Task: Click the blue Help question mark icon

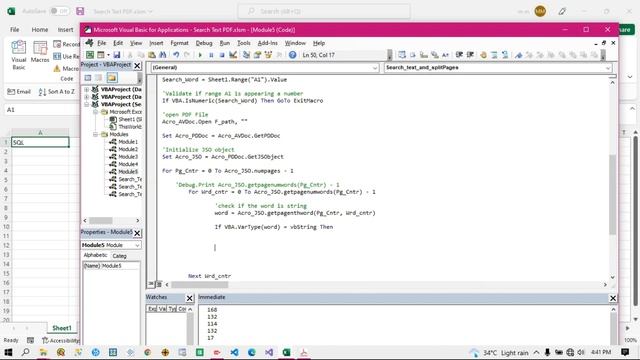Action: 292,55
